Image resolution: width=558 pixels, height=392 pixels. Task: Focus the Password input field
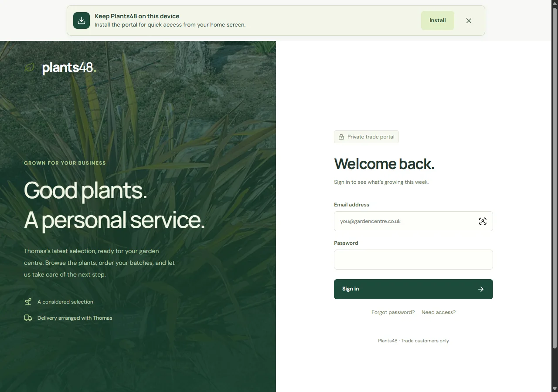pyautogui.click(x=413, y=260)
